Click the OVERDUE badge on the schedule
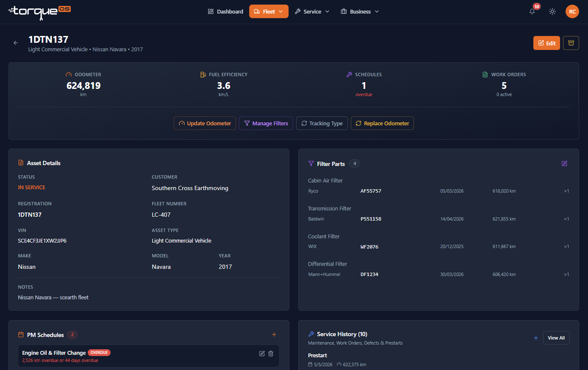Viewport: 588px width, 370px height. pyautogui.click(x=99, y=353)
